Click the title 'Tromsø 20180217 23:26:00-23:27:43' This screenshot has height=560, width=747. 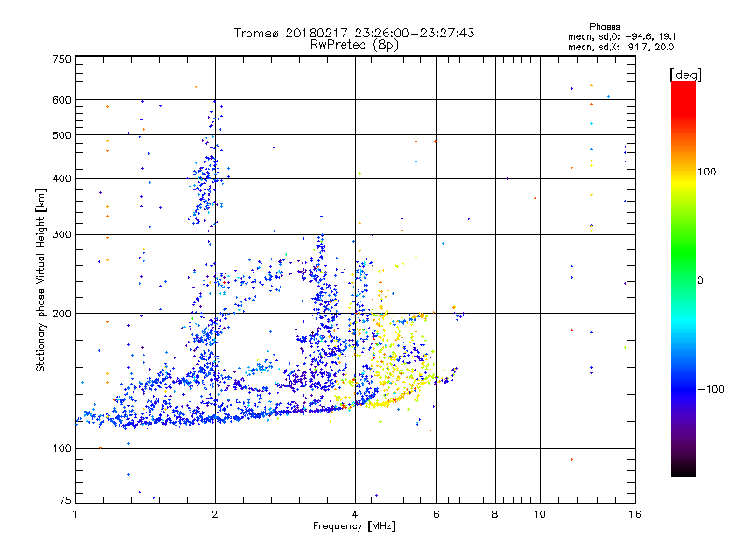pyautogui.click(x=354, y=33)
